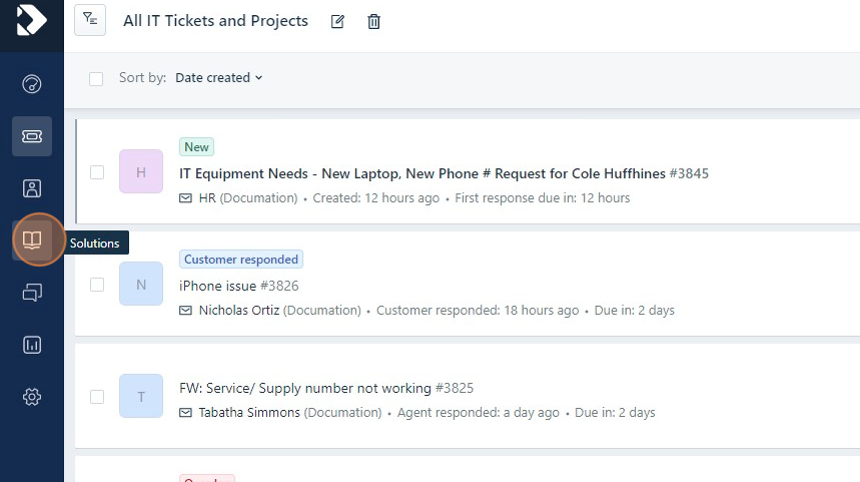Open the Dashboard gauge icon in sidebar

[32, 84]
